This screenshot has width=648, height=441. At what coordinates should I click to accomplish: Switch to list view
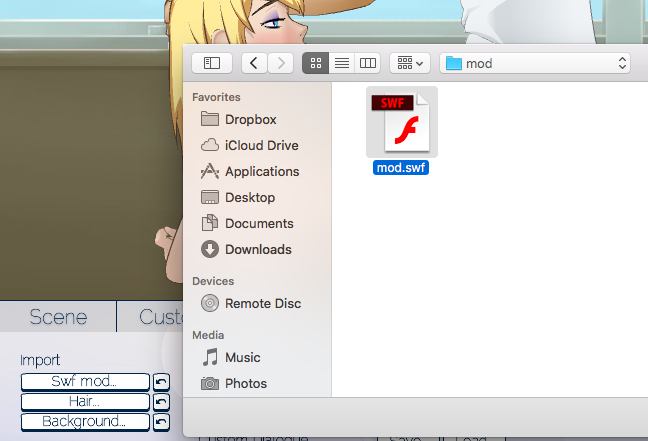click(x=342, y=63)
